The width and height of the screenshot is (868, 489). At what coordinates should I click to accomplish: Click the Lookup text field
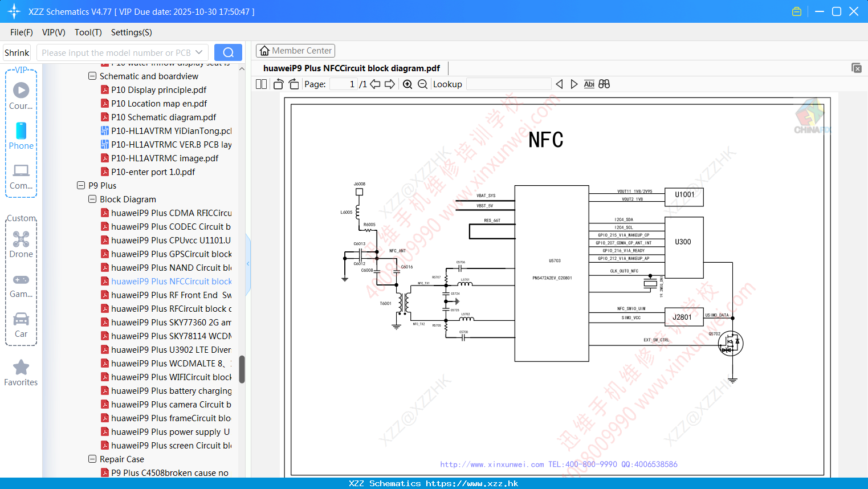pyautogui.click(x=509, y=84)
